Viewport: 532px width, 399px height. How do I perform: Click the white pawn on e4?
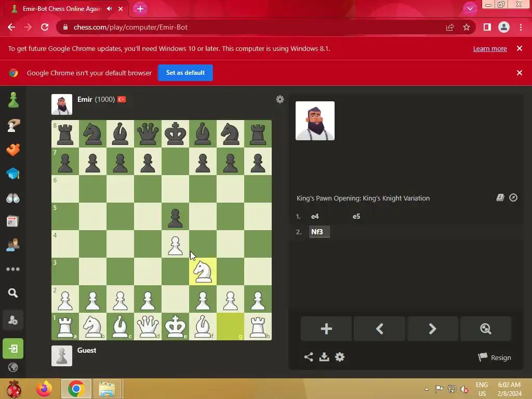(176, 244)
